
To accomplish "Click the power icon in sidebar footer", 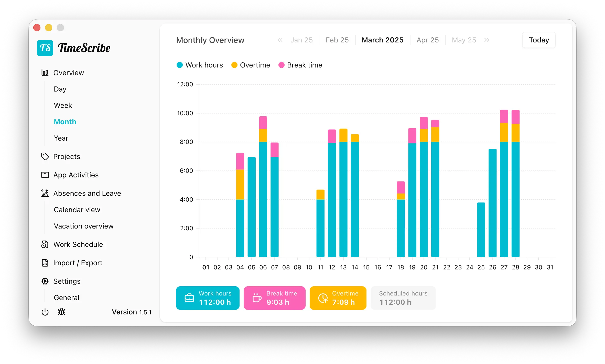I will click(45, 312).
